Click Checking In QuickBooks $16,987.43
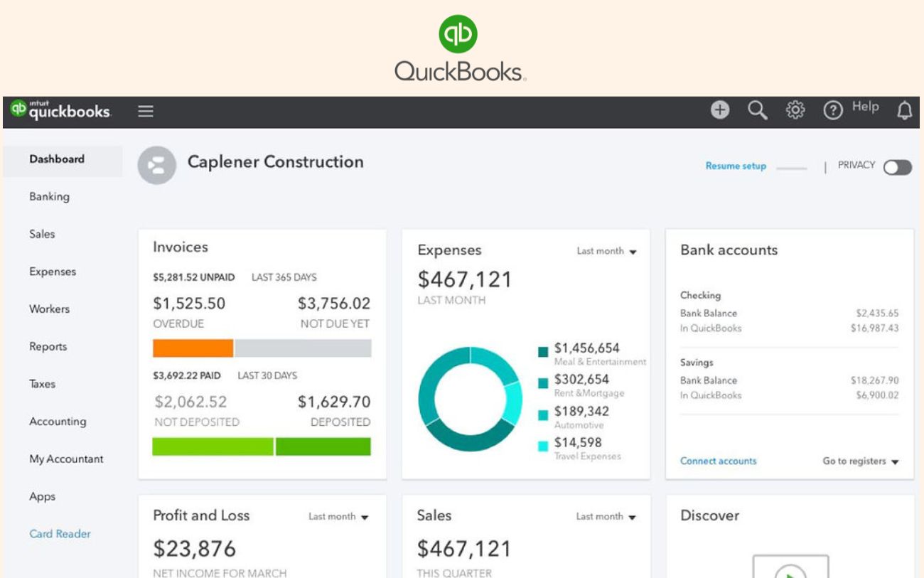The image size is (924, 578). pyautogui.click(x=875, y=328)
